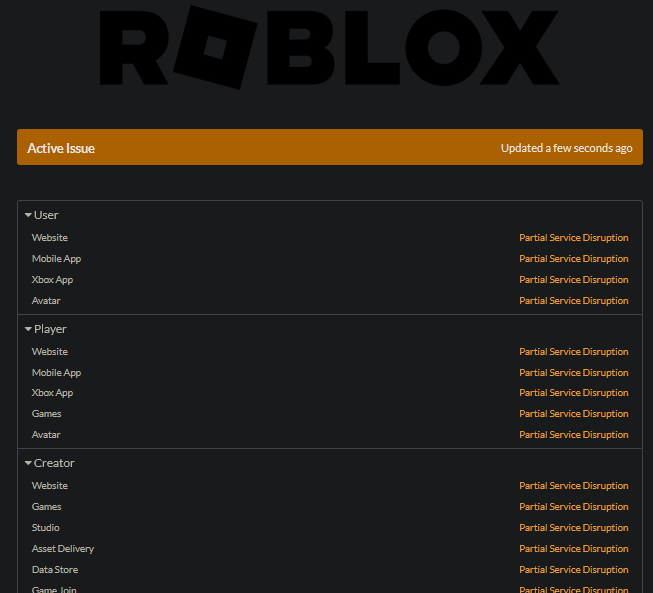Viewport: 653px width, 593px height.
Task: Click the Active Issue banner title
Action: (x=61, y=148)
